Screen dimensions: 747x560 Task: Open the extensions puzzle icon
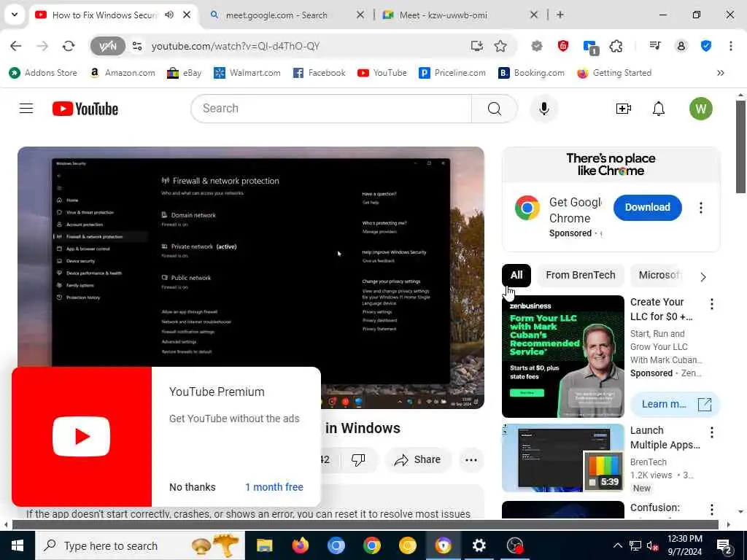pos(616,46)
